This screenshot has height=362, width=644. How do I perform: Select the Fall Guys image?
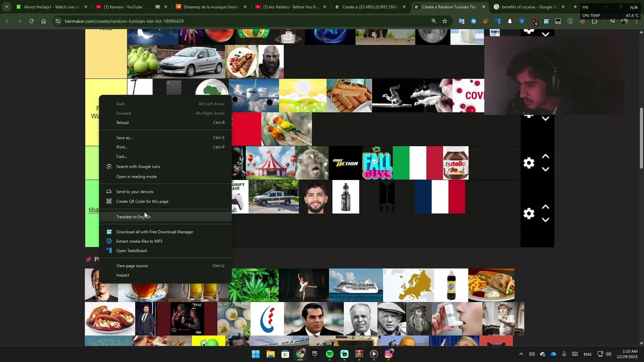click(377, 163)
